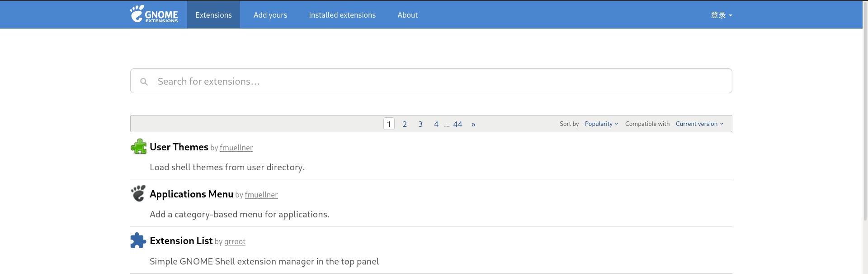Click the search magnifier icon

[144, 82]
